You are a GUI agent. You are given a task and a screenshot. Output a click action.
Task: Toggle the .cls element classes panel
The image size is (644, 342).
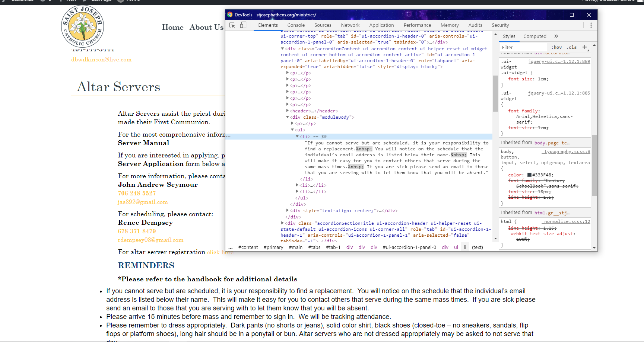click(x=571, y=47)
